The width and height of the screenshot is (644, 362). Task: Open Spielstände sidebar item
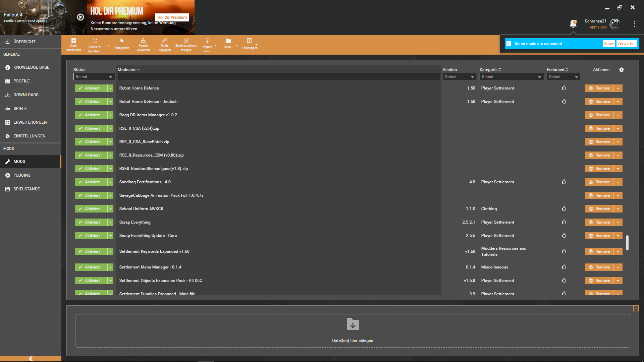click(x=31, y=189)
